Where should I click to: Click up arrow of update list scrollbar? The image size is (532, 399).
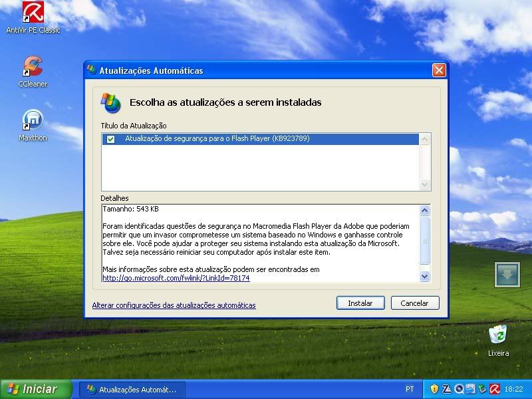point(424,139)
